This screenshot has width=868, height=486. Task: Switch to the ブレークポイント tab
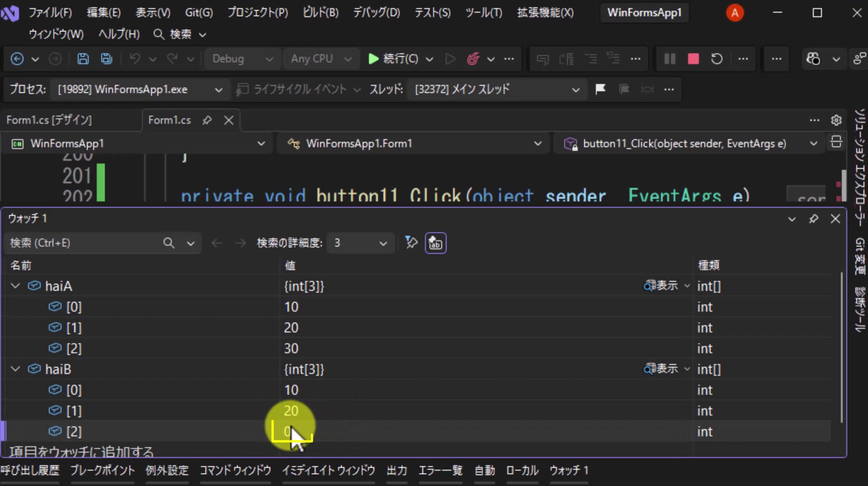click(x=103, y=471)
